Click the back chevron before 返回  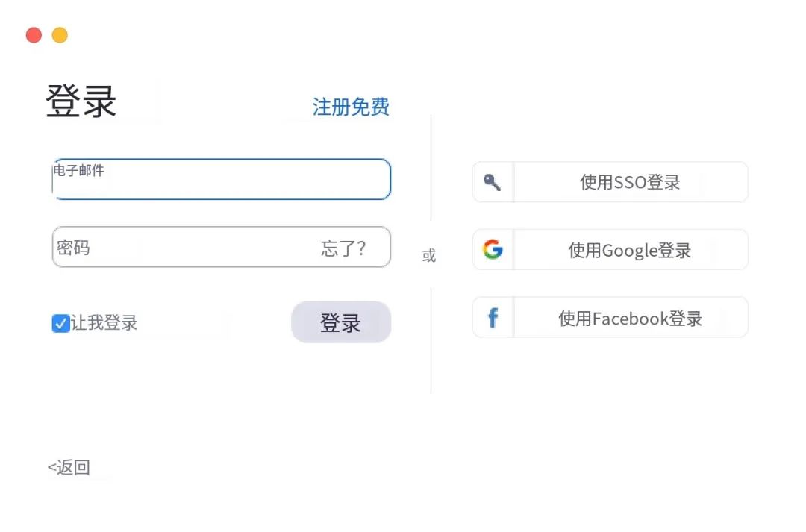point(51,467)
